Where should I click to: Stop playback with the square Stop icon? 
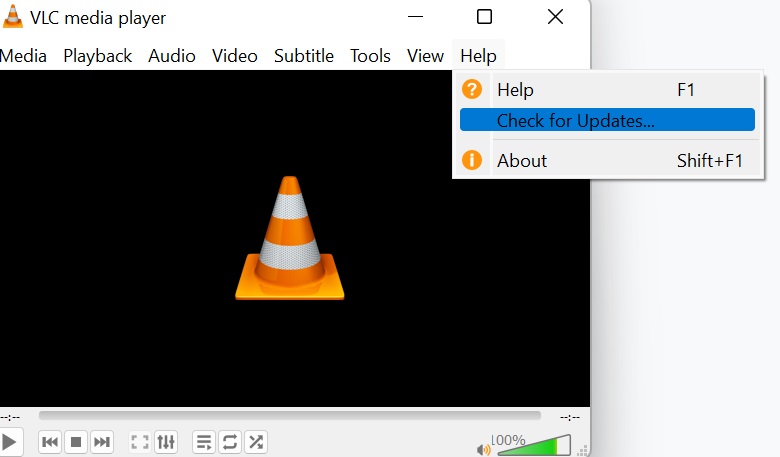coord(76,442)
